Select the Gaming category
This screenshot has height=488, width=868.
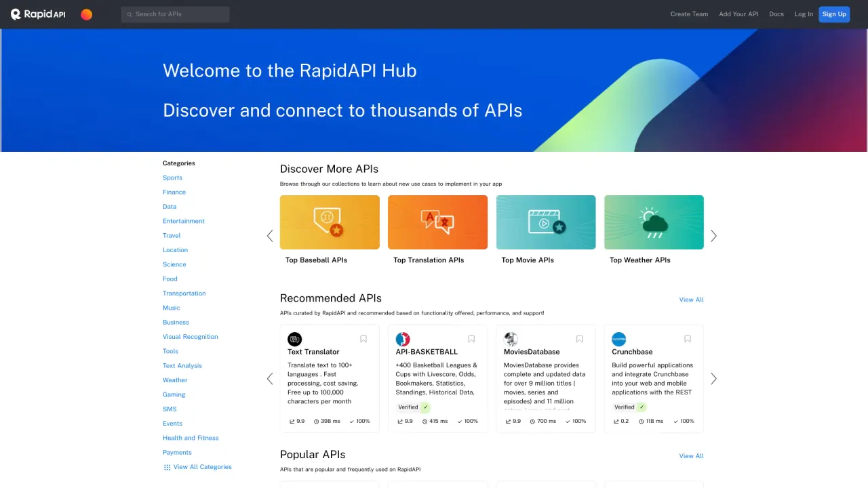tap(174, 394)
